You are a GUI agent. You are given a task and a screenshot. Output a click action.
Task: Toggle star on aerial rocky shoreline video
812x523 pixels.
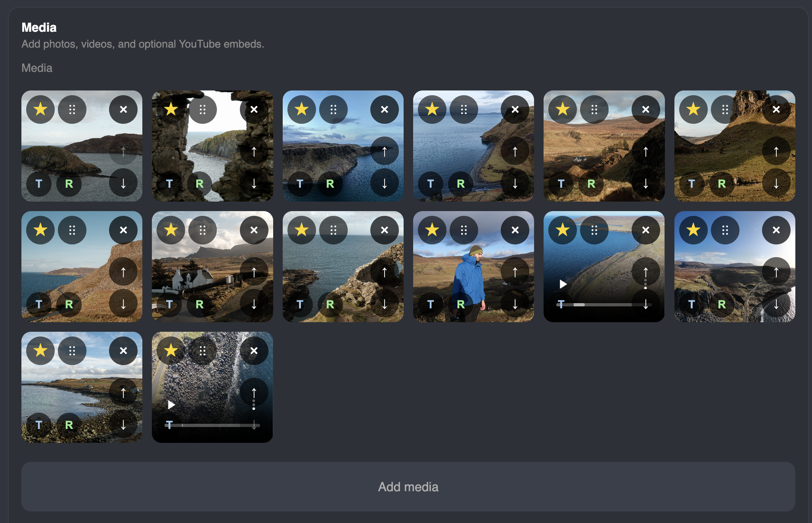pyautogui.click(x=171, y=350)
